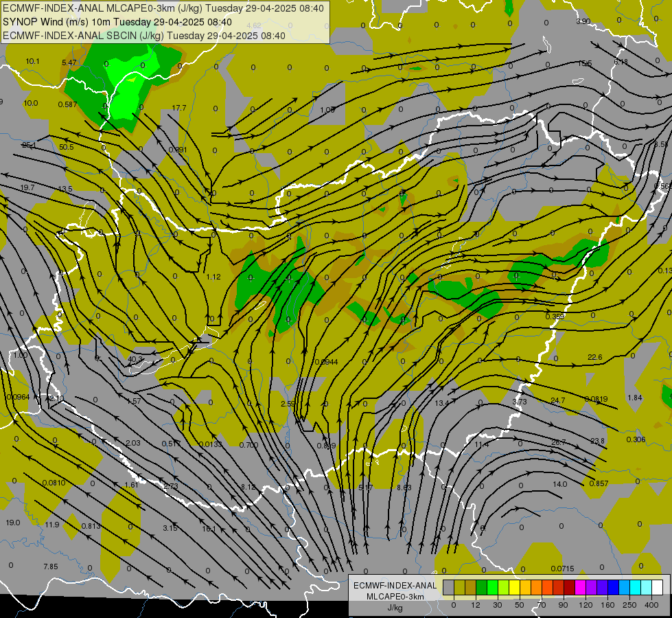Click the map value 5.47
Viewport: 672px width, 618px height.
pyautogui.click(x=69, y=62)
